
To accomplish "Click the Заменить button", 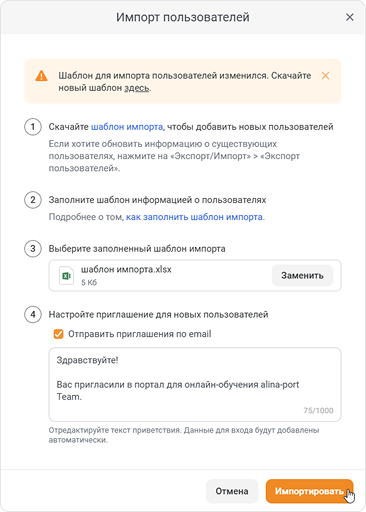I will [302, 276].
